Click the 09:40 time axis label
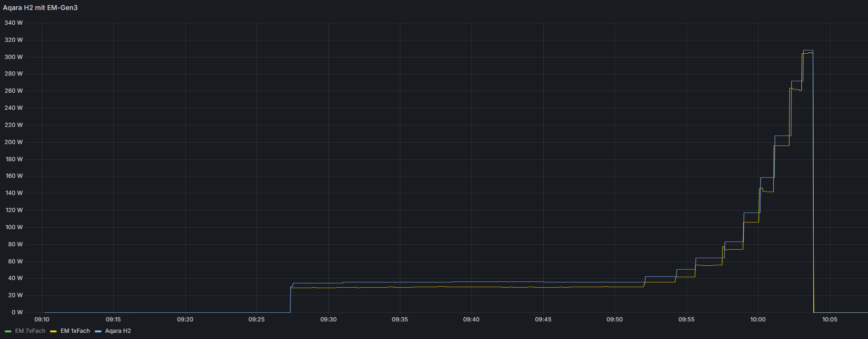Image resolution: width=868 pixels, height=339 pixels. [471, 320]
